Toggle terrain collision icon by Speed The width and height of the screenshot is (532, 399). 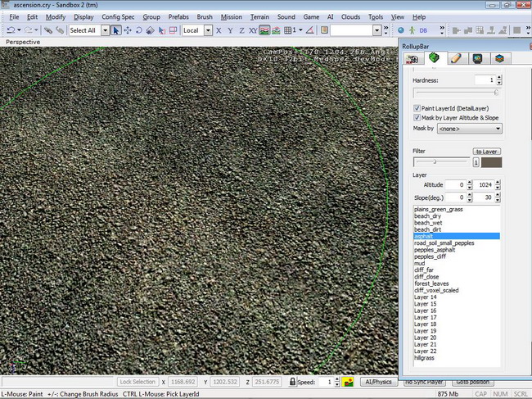pos(347,382)
